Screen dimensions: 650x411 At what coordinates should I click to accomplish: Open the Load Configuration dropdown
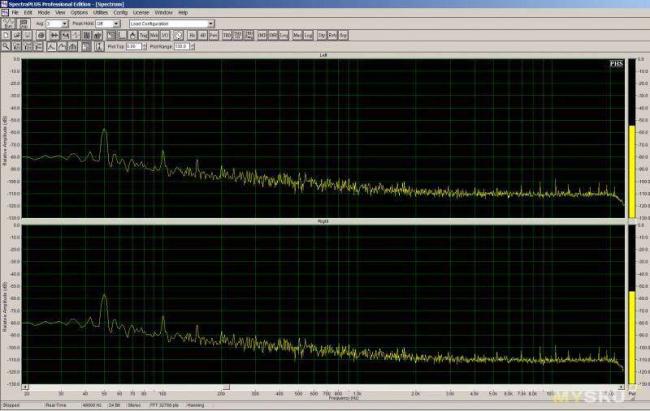[x=211, y=24]
